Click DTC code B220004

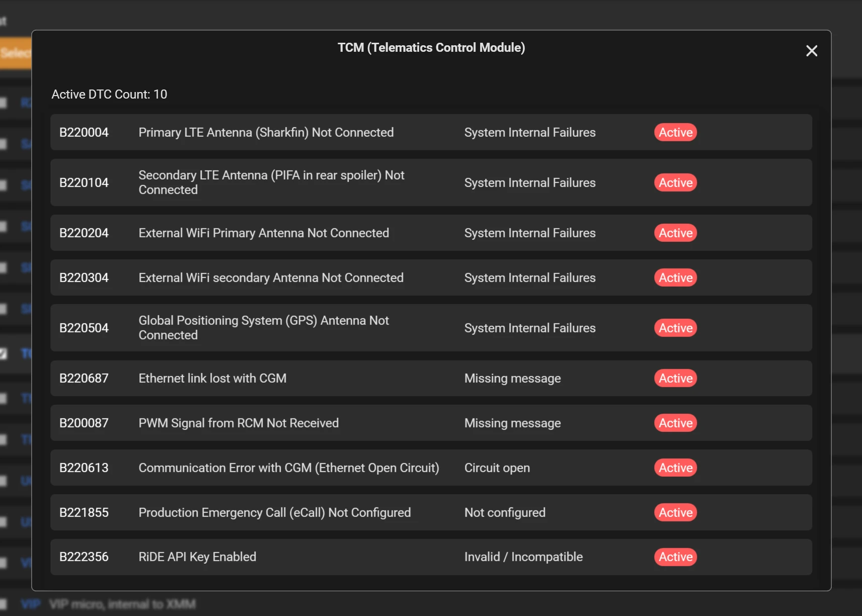(x=84, y=132)
